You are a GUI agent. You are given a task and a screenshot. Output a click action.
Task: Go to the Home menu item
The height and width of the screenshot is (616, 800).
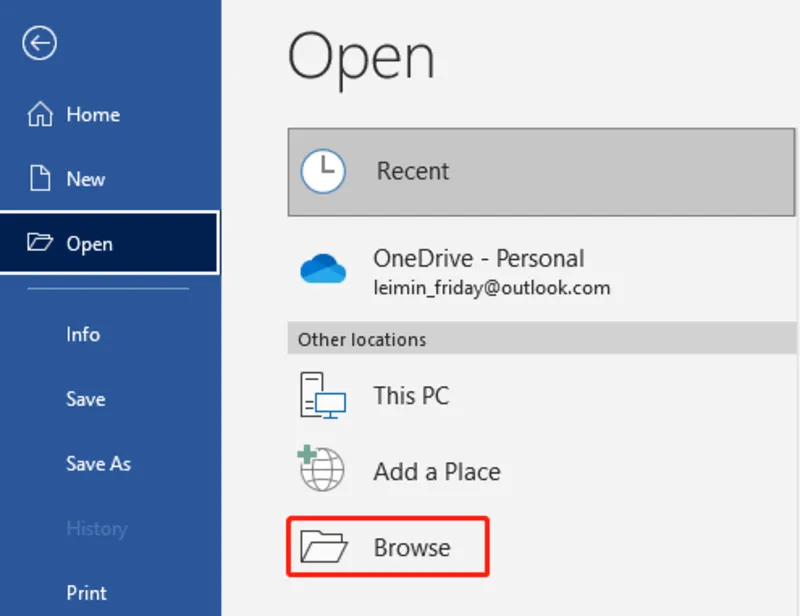pyautogui.click(x=93, y=115)
